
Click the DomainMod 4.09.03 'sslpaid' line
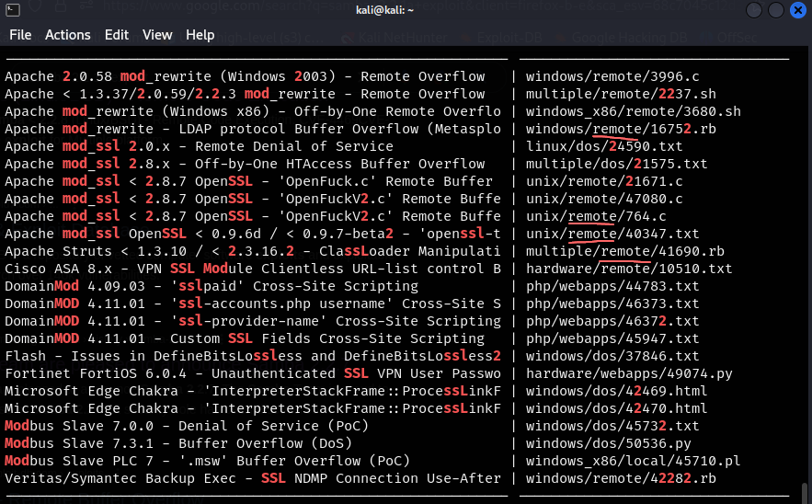(x=212, y=286)
